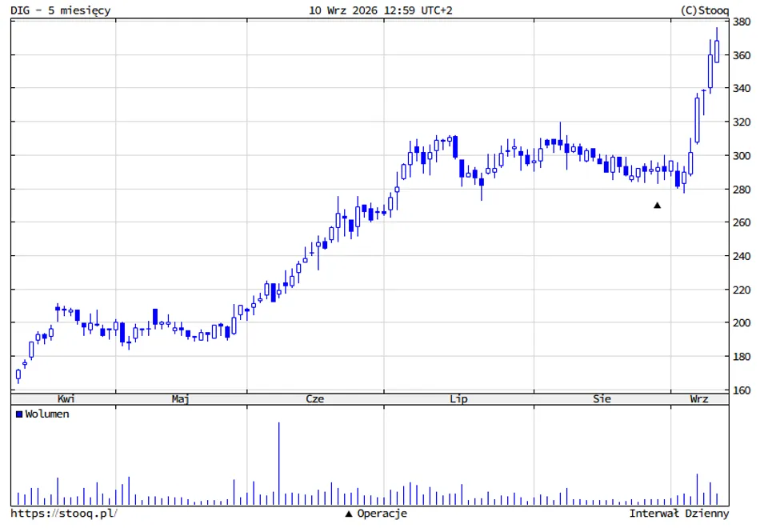This screenshot has height=532, width=768.
Task: Click the (C)Stooq copyright label
Action: [x=704, y=10]
